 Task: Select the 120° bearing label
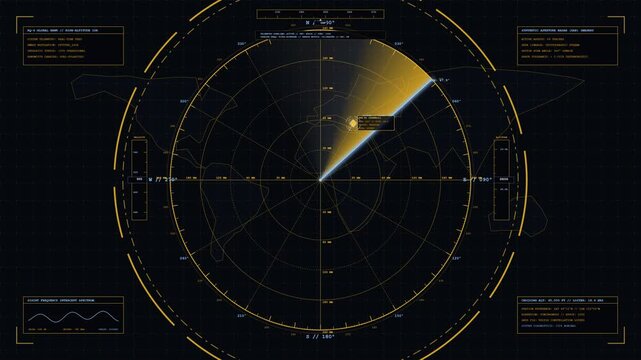coord(456,258)
